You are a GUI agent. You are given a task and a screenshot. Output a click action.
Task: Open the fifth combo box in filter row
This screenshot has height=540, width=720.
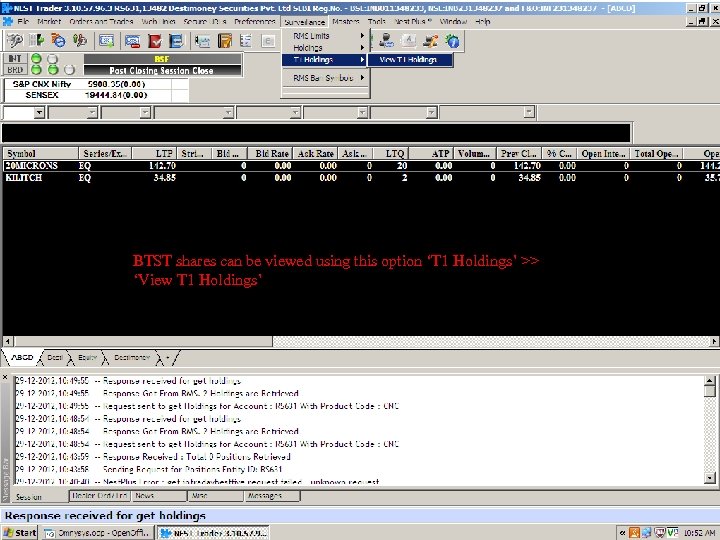coord(295,112)
